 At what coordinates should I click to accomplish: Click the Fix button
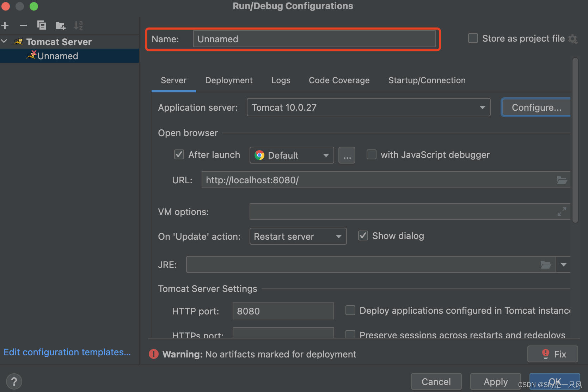click(x=553, y=354)
